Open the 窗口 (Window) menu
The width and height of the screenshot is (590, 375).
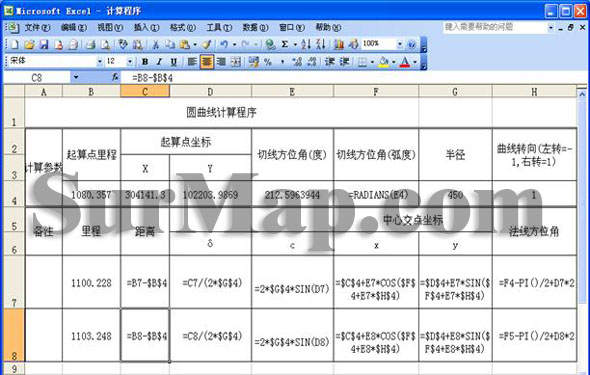coord(292,27)
